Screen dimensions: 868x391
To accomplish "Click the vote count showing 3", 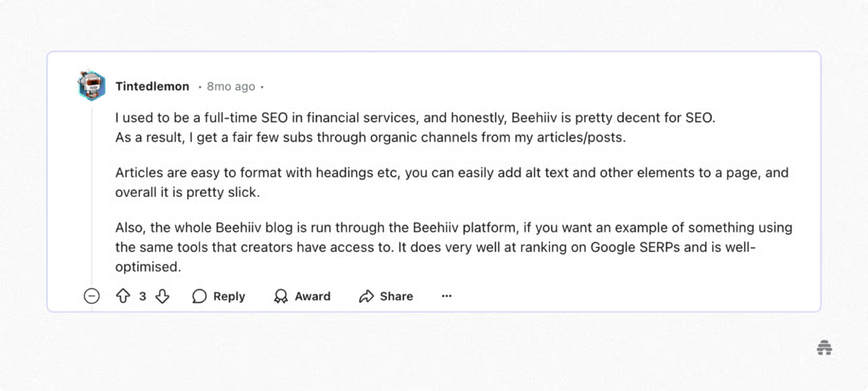I will [x=141, y=296].
